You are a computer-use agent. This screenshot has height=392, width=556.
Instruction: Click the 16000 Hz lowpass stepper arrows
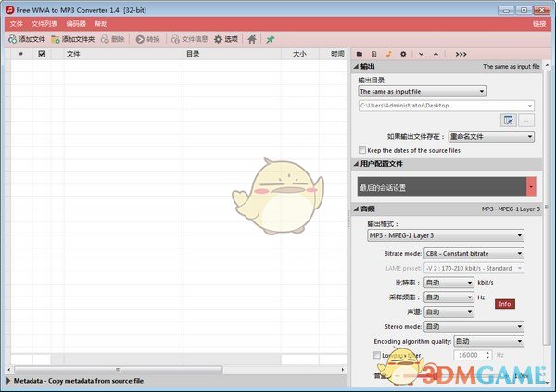(x=488, y=355)
